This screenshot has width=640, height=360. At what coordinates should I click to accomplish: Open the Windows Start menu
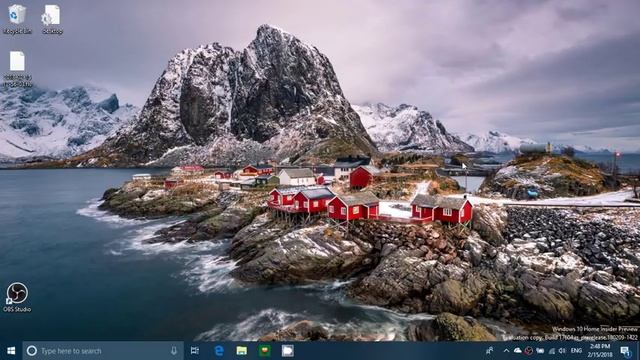point(11,351)
